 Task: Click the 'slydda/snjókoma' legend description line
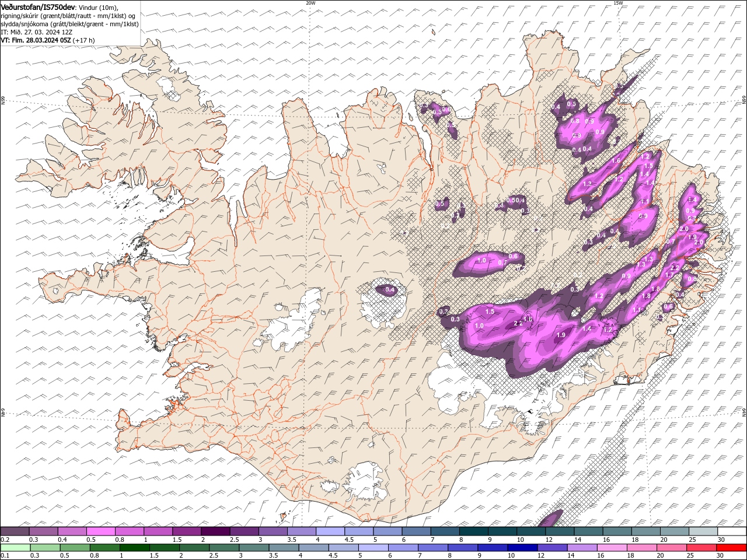pos(69,24)
